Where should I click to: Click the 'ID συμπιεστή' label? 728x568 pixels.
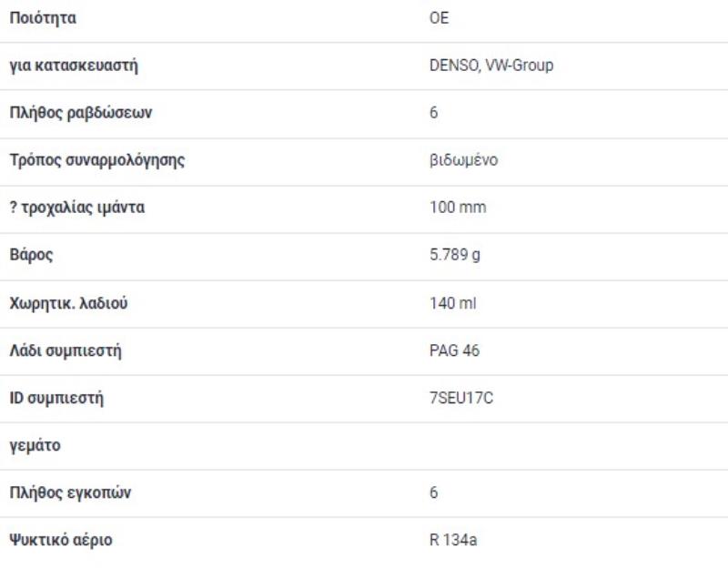[56, 399]
